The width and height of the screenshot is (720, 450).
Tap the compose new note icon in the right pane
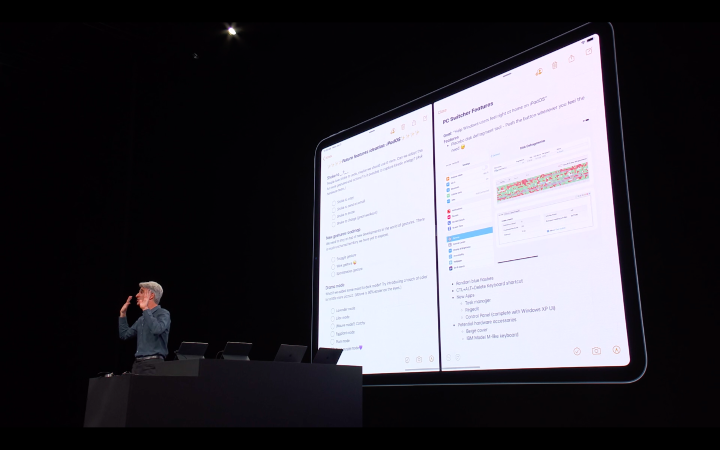coord(589,52)
